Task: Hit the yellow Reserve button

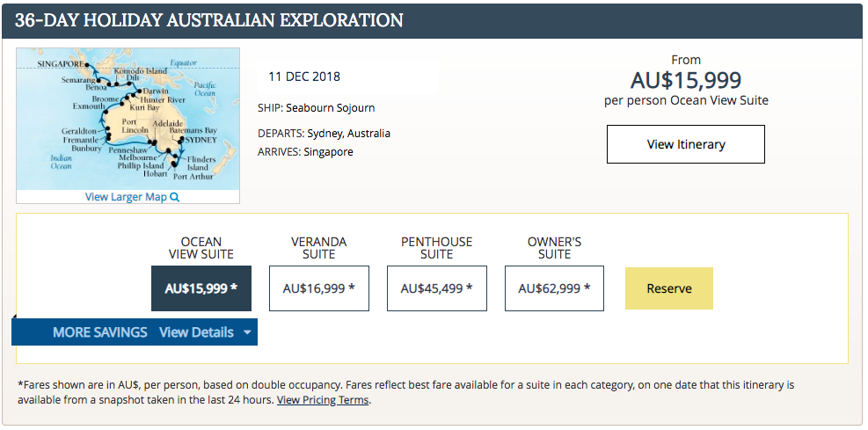Action: coord(669,288)
